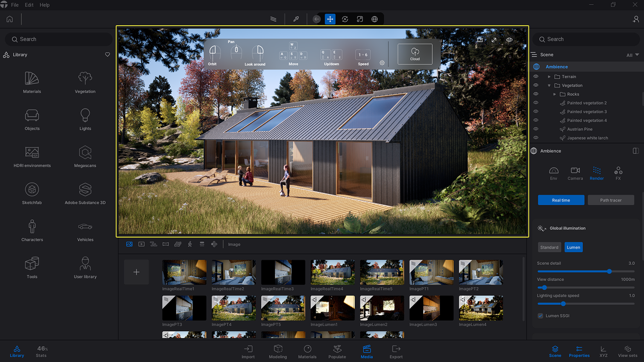This screenshot has height=362, width=644.
Task: Toggle the viewport eye display icon
Action: pyautogui.click(x=509, y=40)
